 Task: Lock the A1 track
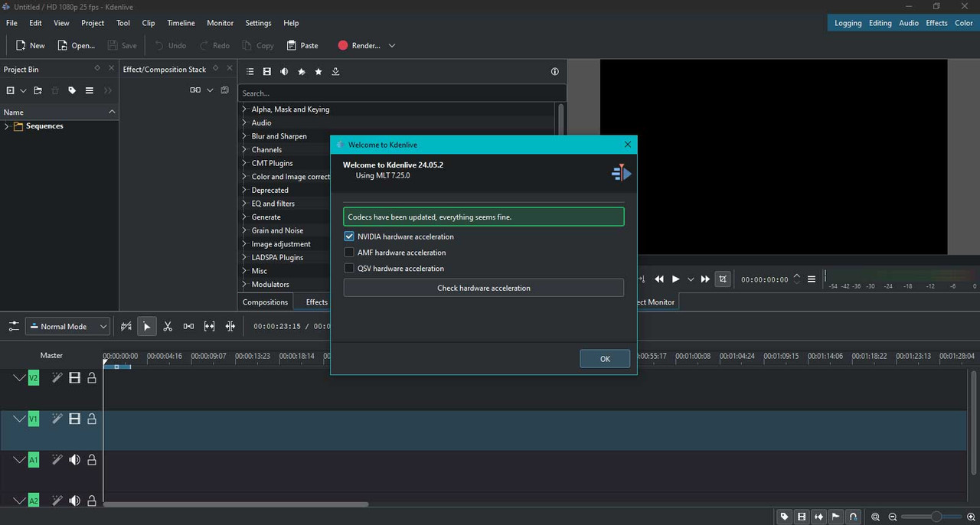(92, 459)
